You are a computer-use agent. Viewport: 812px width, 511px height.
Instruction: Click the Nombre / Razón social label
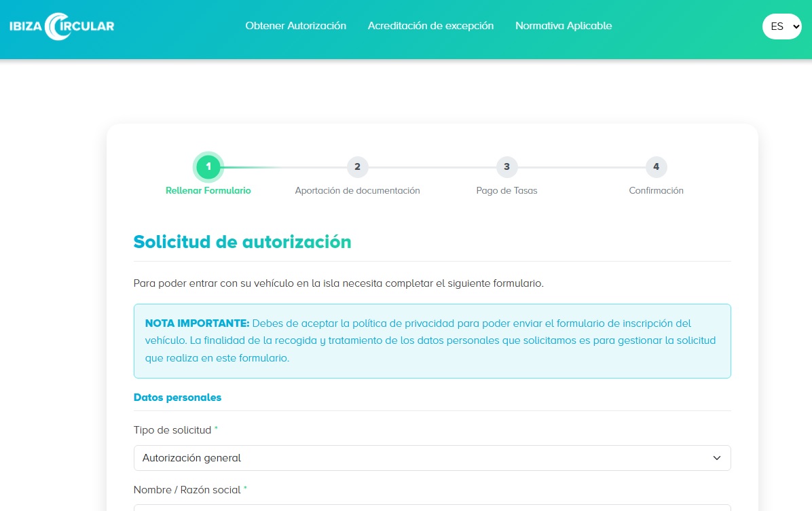click(187, 490)
